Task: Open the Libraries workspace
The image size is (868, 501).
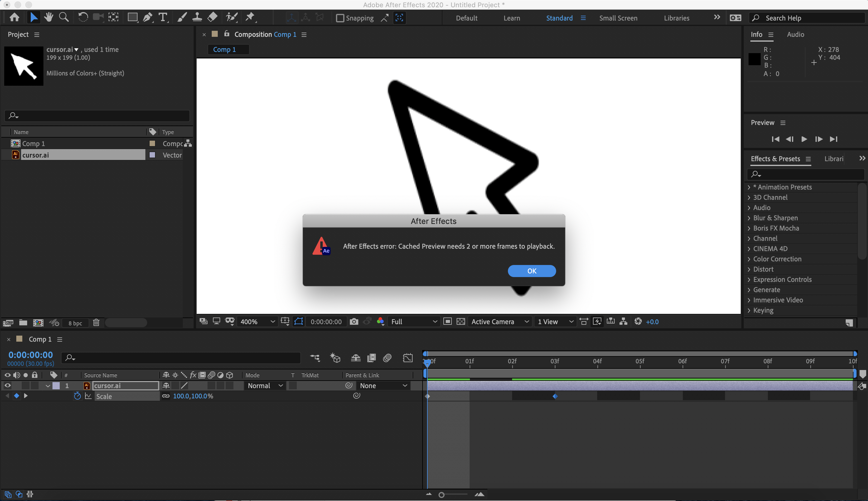Action: pos(676,18)
